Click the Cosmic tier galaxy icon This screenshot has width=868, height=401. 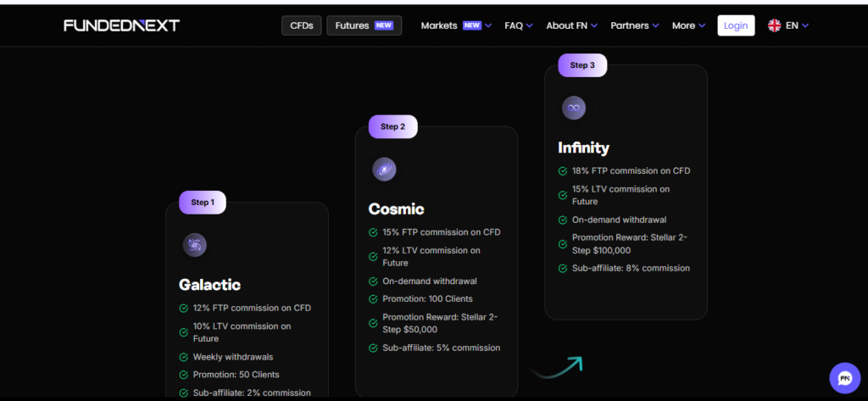tap(384, 170)
